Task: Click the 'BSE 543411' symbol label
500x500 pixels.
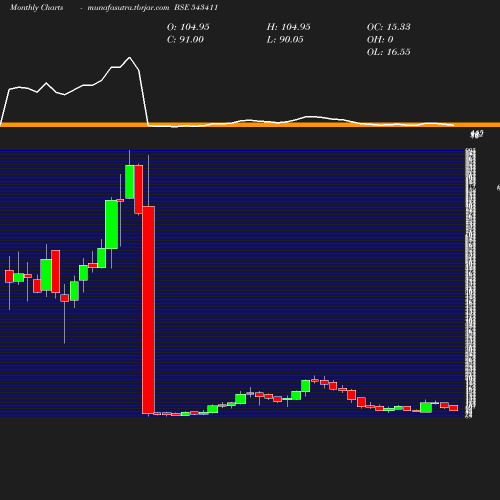Action: (x=196, y=8)
